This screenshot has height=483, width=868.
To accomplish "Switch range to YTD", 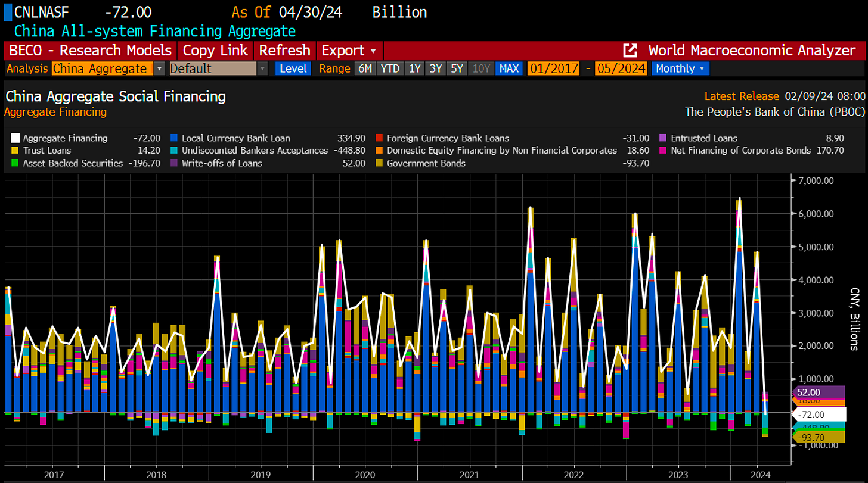I will tap(390, 69).
